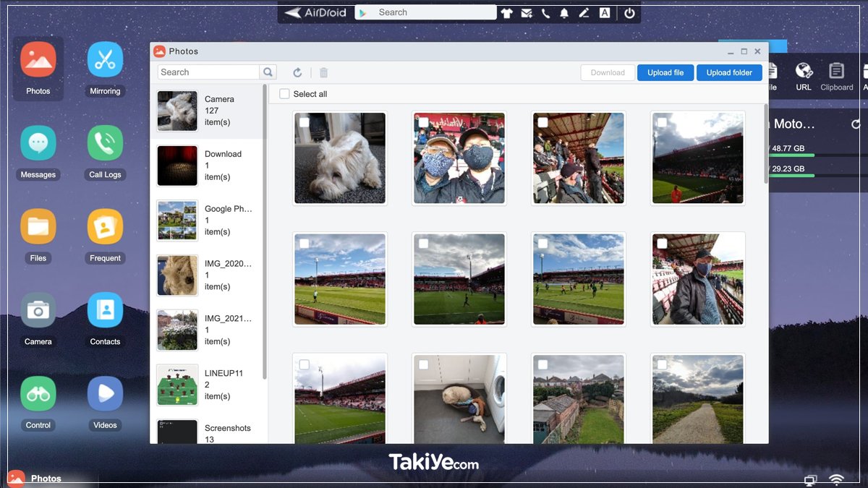Select the Download album
Viewport: 868px width, 488px height.
(x=207, y=166)
